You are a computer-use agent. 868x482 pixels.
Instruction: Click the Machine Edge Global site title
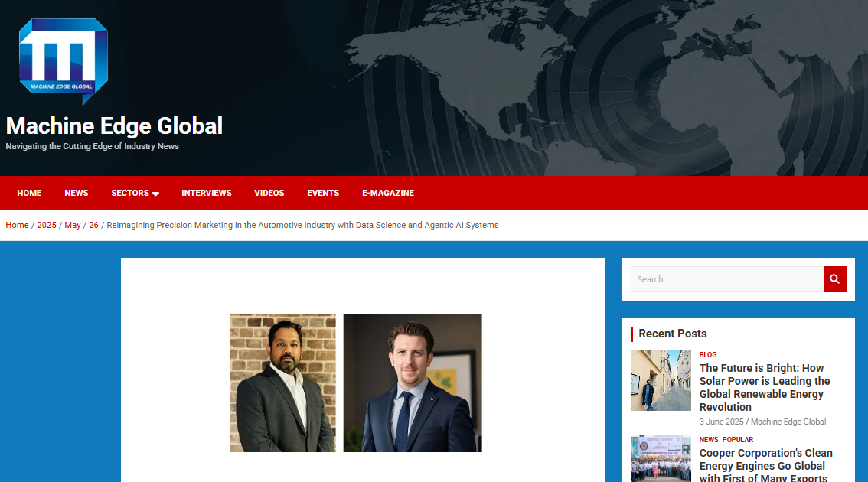click(115, 125)
